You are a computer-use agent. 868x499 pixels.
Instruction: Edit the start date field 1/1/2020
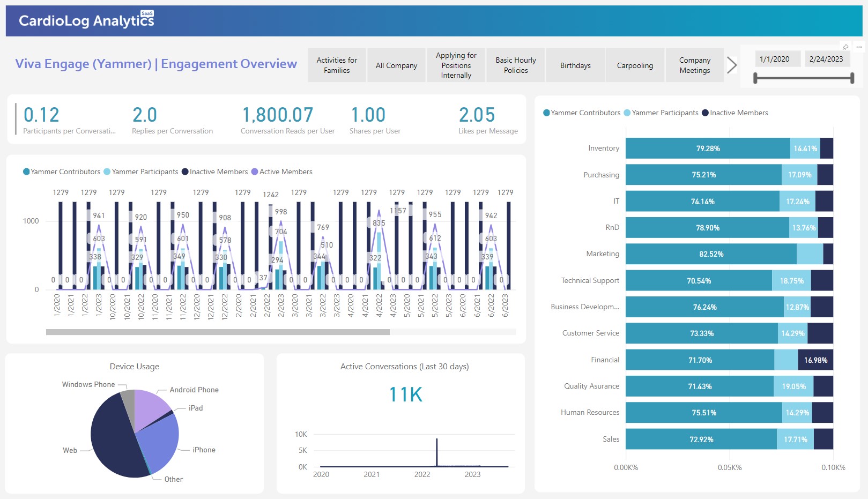pyautogui.click(x=777, y=59)
